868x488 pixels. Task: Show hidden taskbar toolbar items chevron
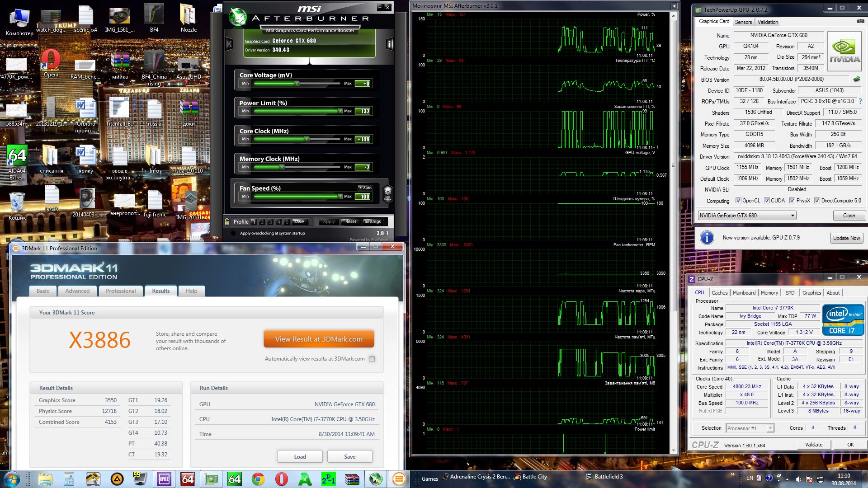732,475
